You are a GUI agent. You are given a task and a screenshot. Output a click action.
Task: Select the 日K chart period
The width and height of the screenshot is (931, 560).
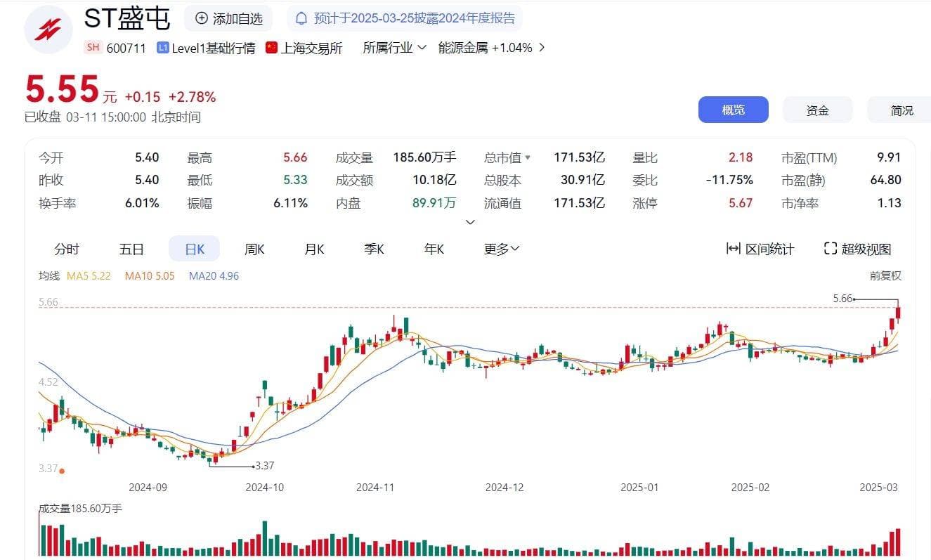point(194,249)
